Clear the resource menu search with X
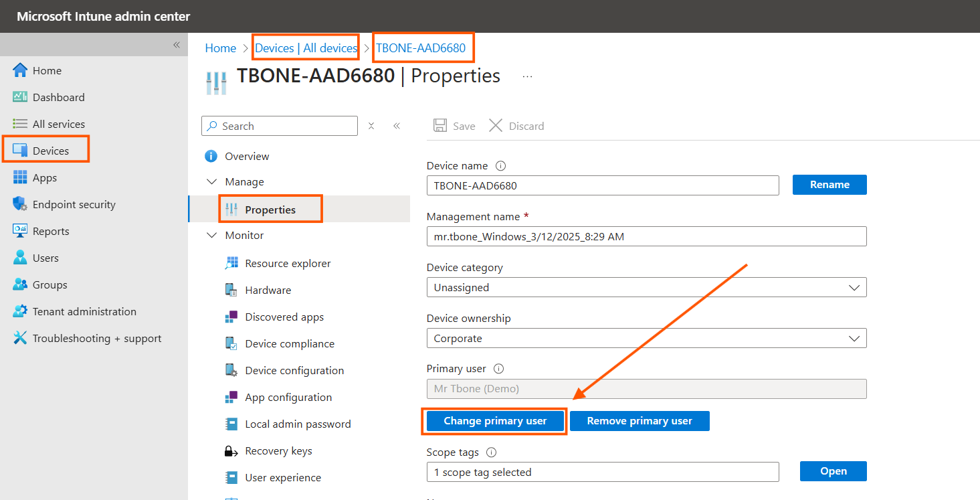 (x=371, y=126)
